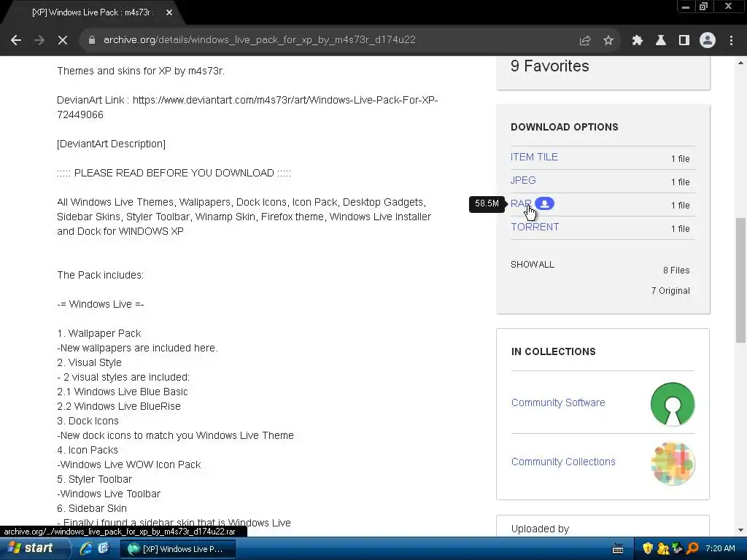Screen dimensions: 747x560
Task: Bookmark this page with the star
Action: click(x=608, y=41)
